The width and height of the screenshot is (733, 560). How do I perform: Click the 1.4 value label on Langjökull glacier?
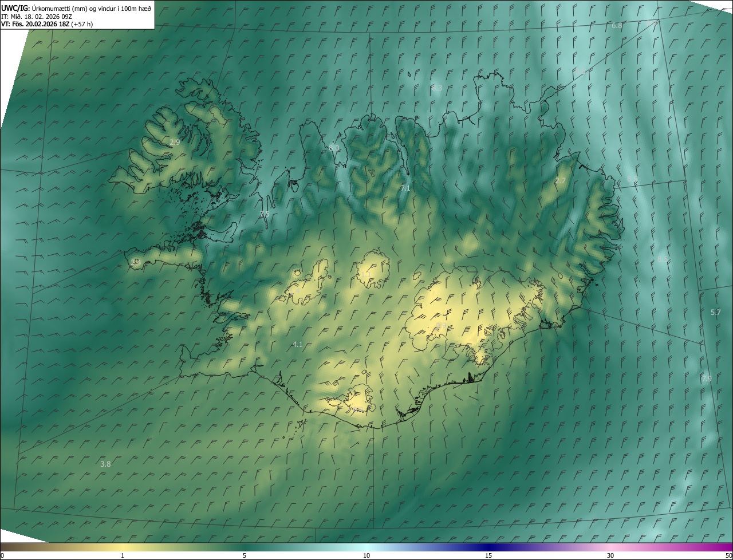[295, 291]
